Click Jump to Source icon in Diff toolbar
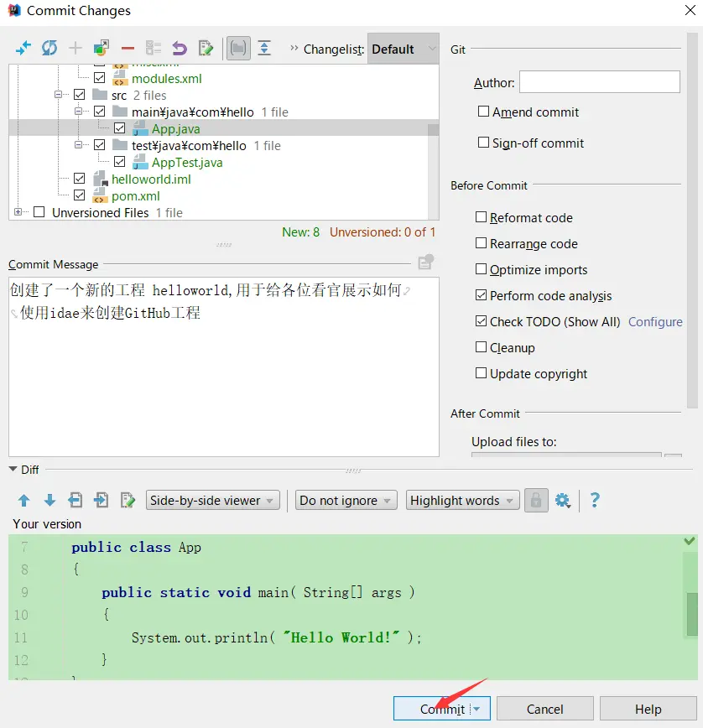 click(128, 501)
